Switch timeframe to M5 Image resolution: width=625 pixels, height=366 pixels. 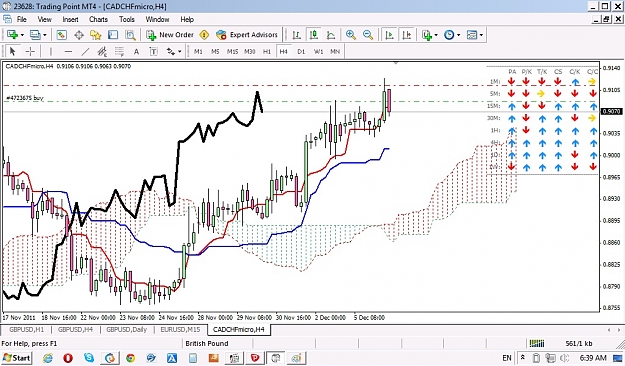click(215, 51)
